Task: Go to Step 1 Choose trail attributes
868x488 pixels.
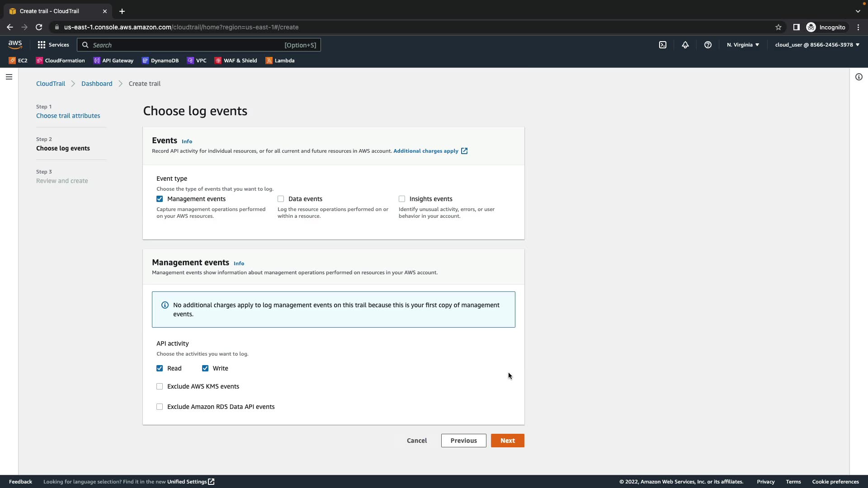Action: [68, 116]
